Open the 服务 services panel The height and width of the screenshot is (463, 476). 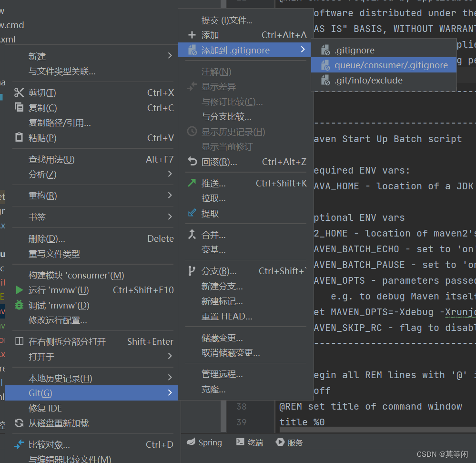(x=289, y=442)
